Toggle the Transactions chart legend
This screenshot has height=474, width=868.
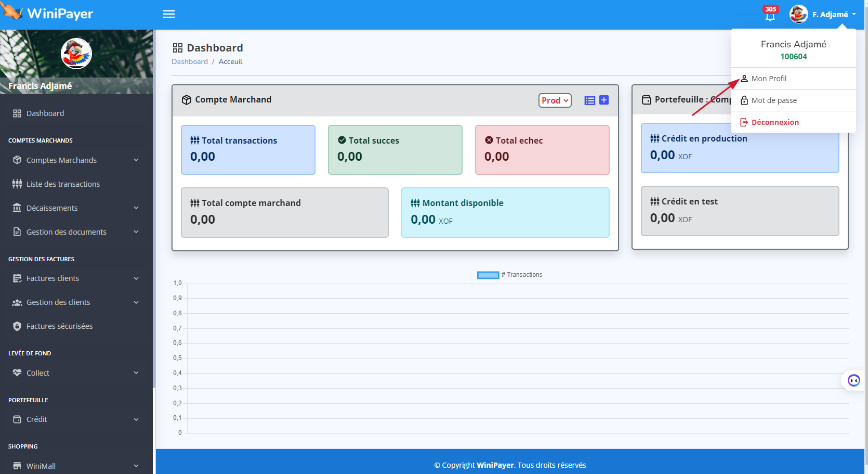tap(509, 275)
